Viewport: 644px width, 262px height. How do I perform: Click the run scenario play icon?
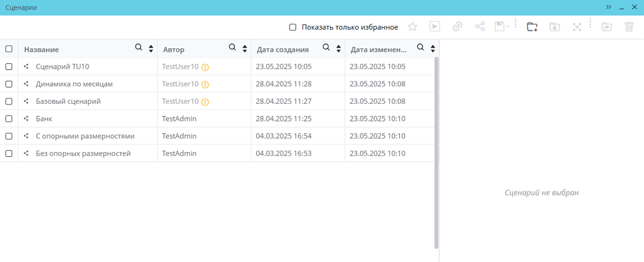click(435, 26)
